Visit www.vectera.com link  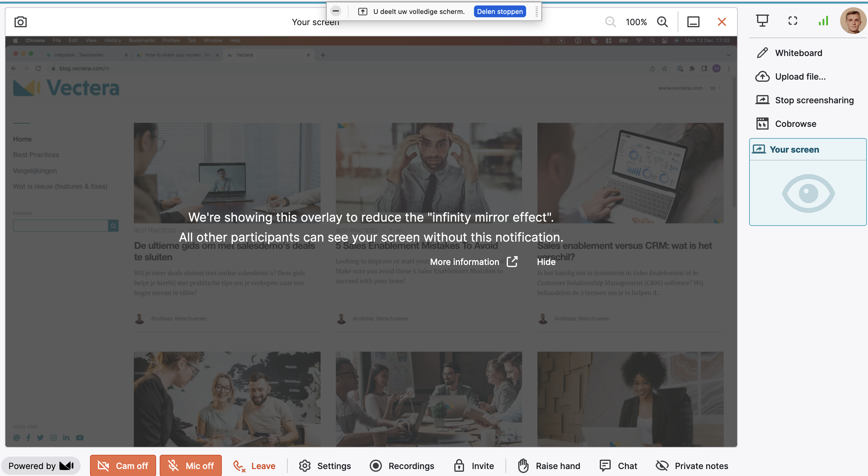point(680,88)
